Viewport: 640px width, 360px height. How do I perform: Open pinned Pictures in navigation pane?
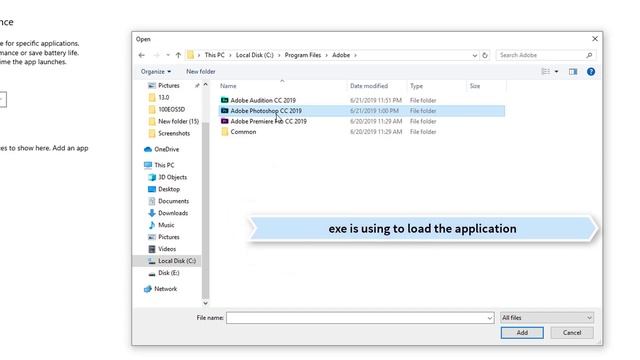169,86
